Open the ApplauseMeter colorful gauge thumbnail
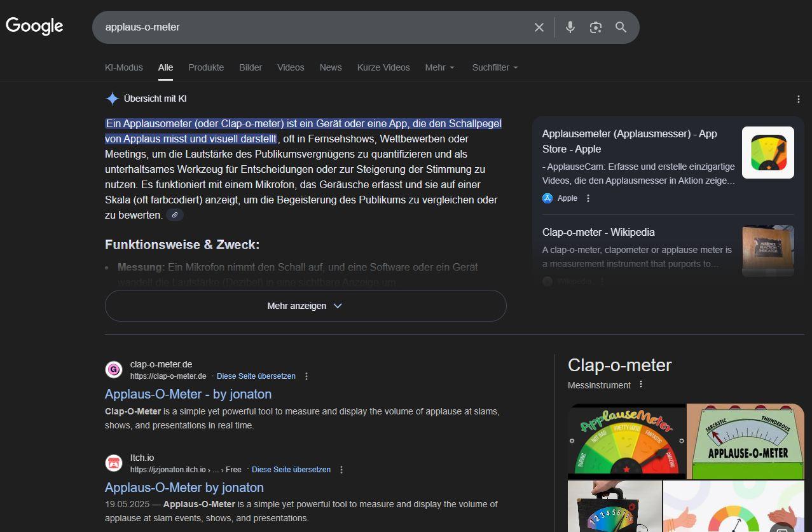812x532 pixels. click(626, 441)
